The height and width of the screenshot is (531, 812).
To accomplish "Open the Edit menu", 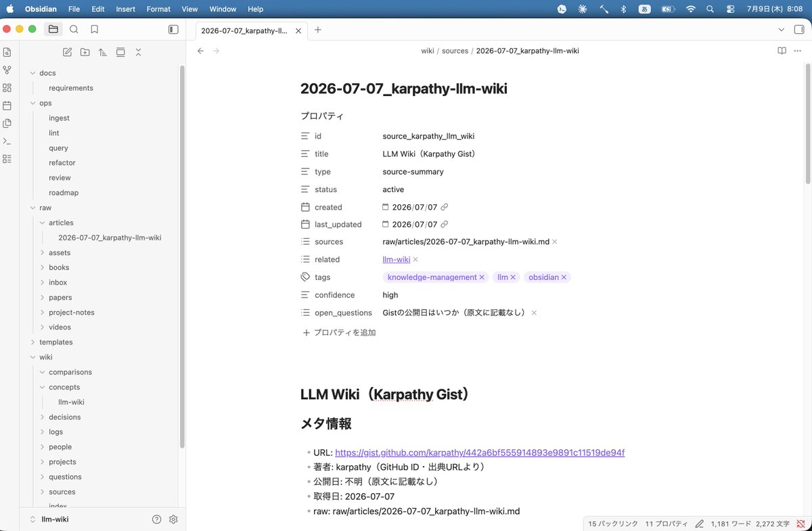I will click(x=98, y=9).
